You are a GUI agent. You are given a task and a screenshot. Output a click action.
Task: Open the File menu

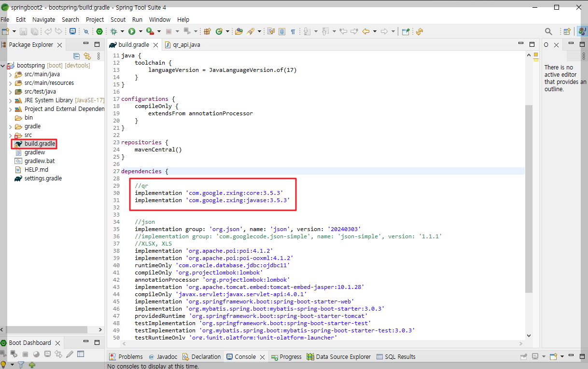click(x=5, y=19)
